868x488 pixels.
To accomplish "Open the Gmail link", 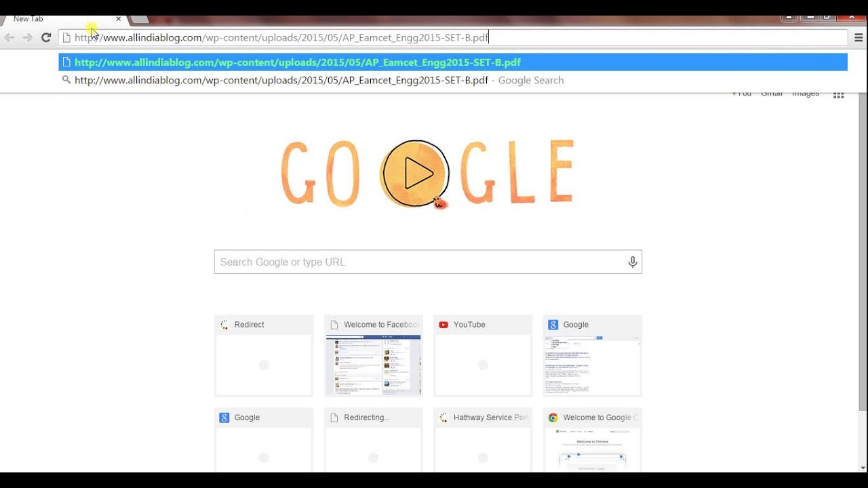I will tap(772, 94).
